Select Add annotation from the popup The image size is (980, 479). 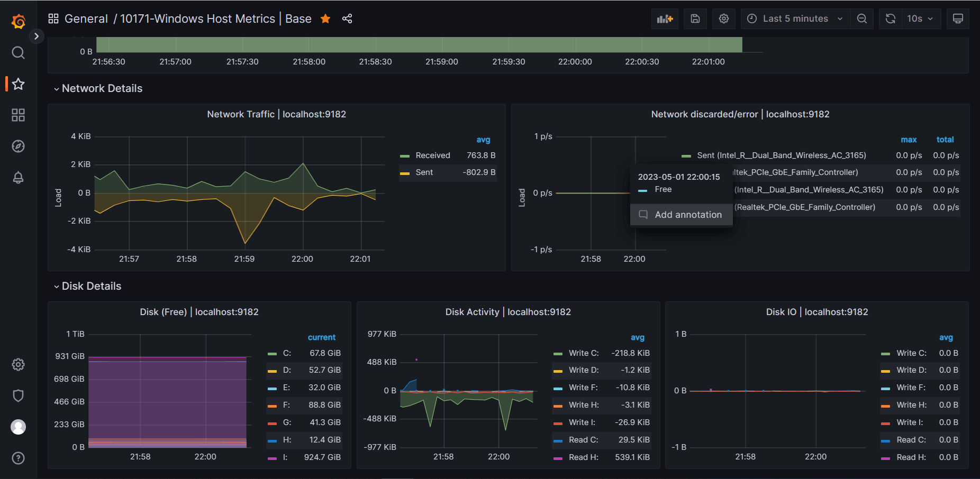pos(687,215)
